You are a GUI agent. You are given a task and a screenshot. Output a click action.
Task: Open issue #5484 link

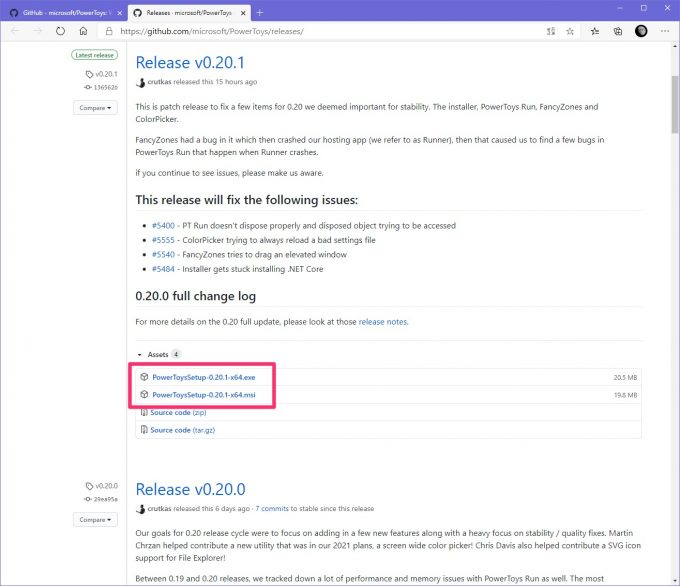click(163, 269)
